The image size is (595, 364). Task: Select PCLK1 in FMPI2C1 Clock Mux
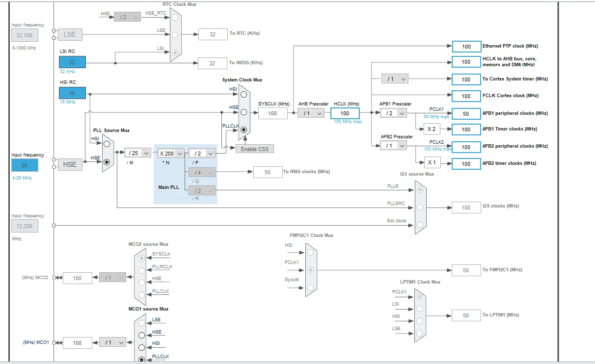pos(310,270)
